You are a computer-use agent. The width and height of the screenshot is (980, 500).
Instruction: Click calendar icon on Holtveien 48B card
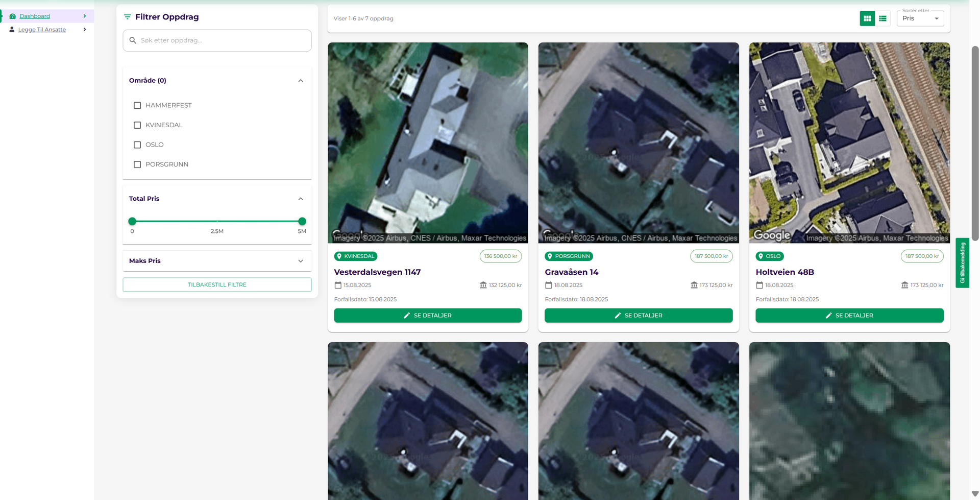[x=759, y=285]
